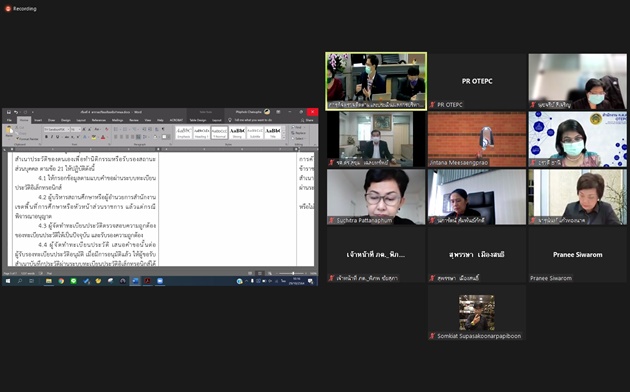
Task: Toggle Bold formatting
Action: pyautogui.click(x=47, y=137)
